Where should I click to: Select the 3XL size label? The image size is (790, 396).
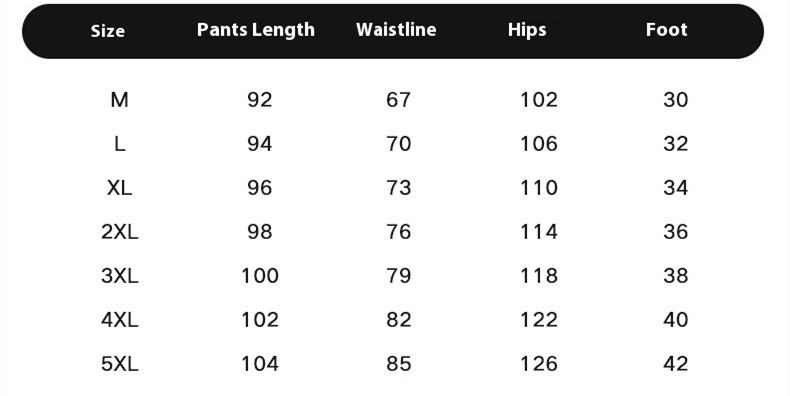[119, 276]
